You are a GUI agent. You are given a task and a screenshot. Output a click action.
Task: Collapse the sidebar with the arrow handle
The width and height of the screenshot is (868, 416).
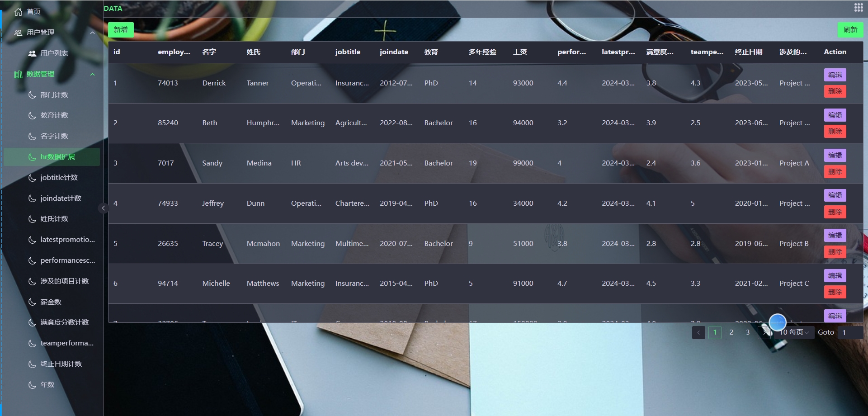103,208
